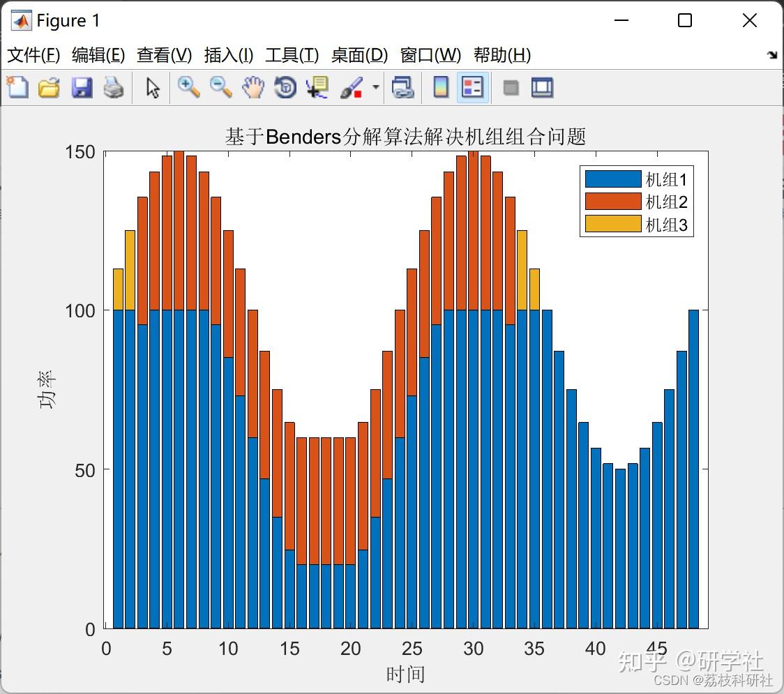Activate the Zoom Out tool

tap(220, 87)
